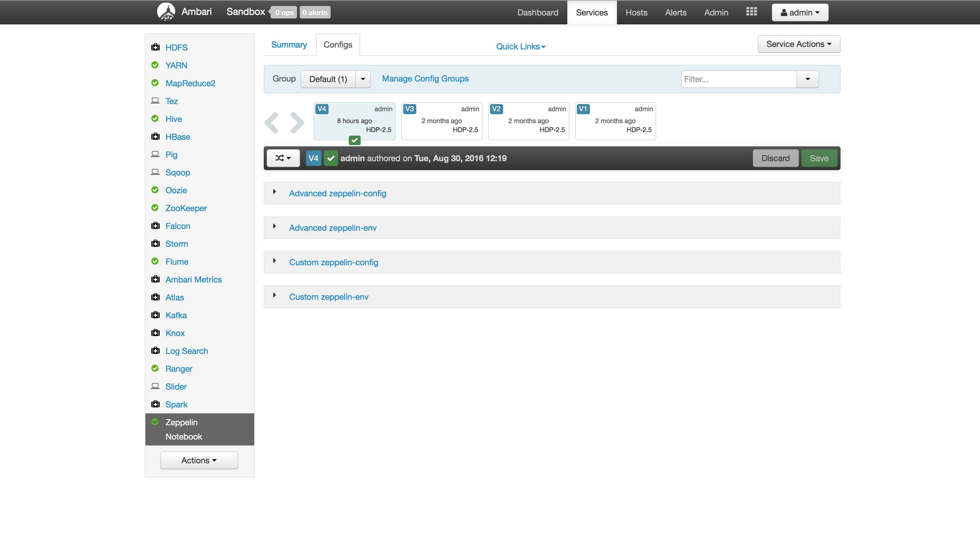This screenshot has height=546, width=980.
Task: Select the green status icon beside Zeppelin Notebook
Action: tap(155, 422)
